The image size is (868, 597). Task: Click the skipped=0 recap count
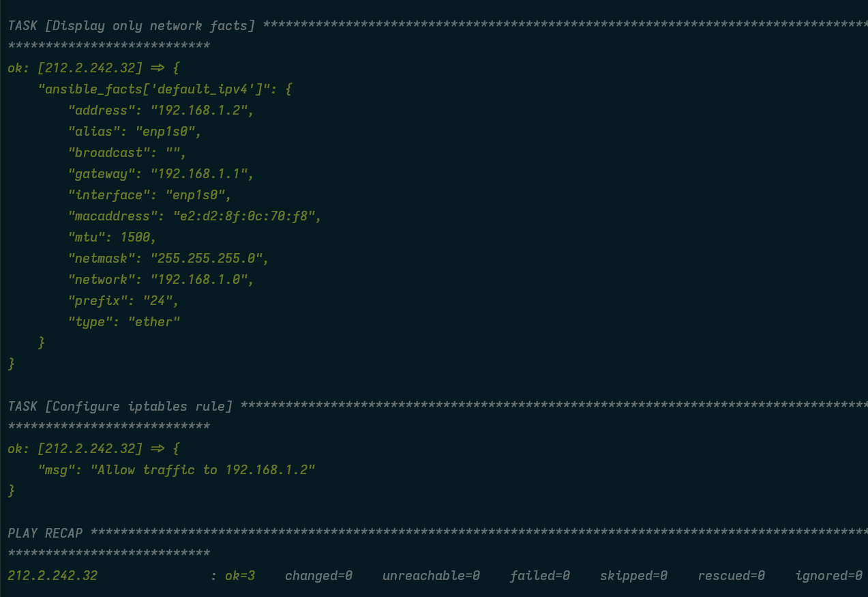pyautogui.click(x=633, y=576)
